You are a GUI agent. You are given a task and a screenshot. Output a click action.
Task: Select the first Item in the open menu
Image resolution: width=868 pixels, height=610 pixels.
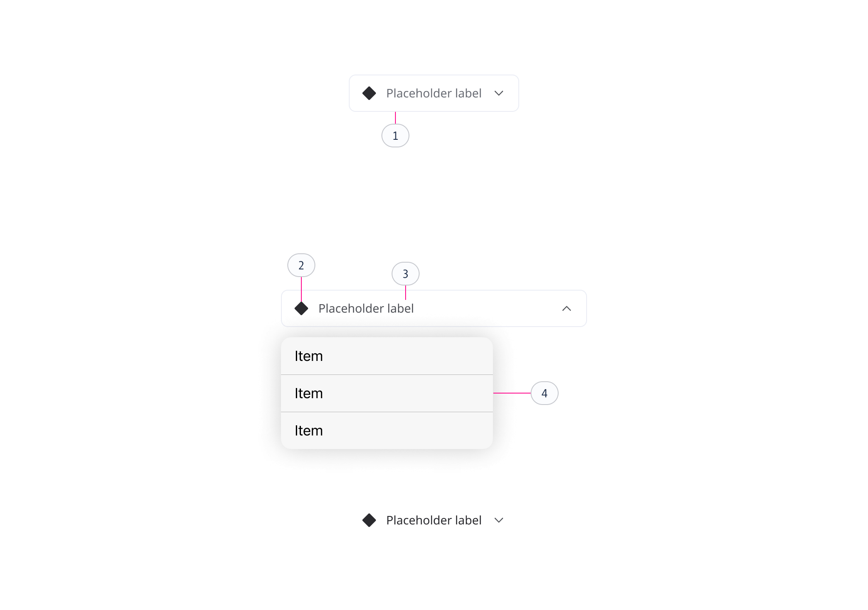[x=387, y=356]
